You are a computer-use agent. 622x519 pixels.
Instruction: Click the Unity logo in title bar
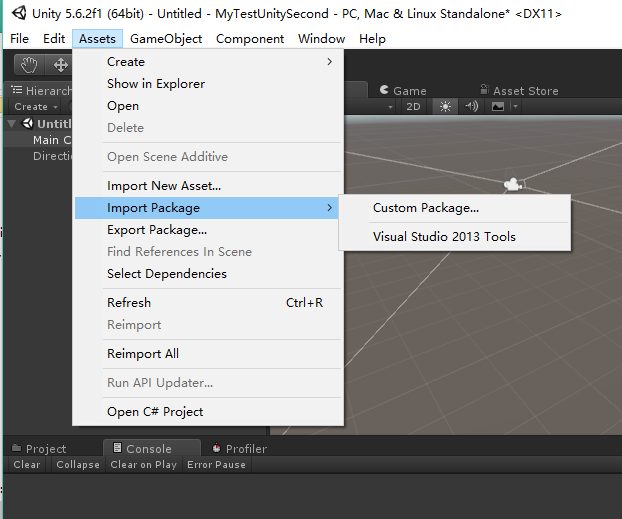[x=19, y=13]
